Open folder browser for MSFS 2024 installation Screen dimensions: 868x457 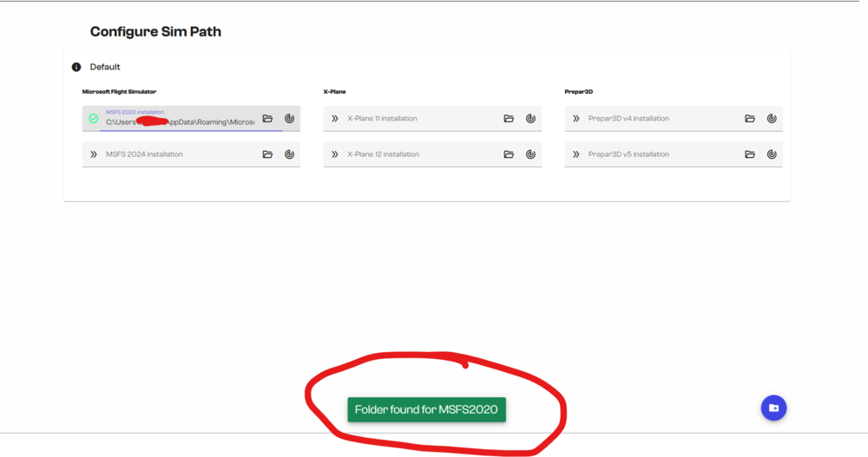click(x=267, y=154)
